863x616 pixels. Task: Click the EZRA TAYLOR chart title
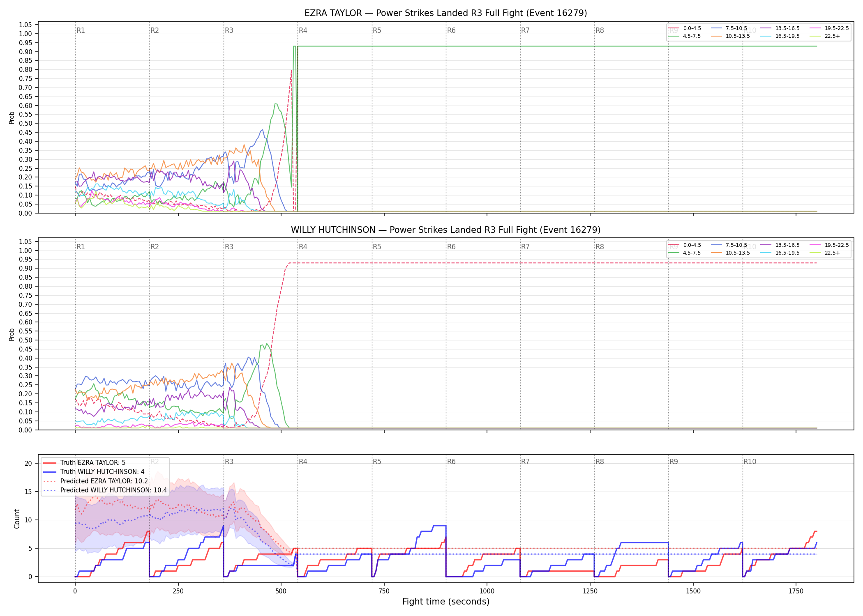click(x=446, y=13)
